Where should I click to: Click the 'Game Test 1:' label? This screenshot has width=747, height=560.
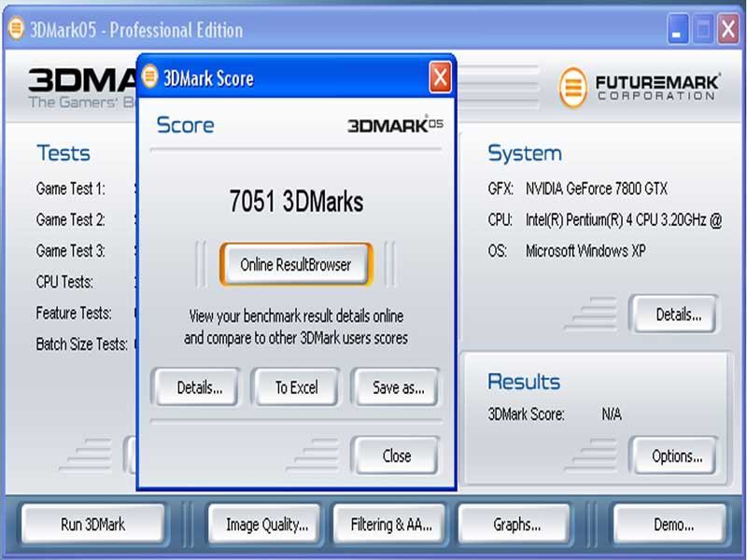[71, 189]
